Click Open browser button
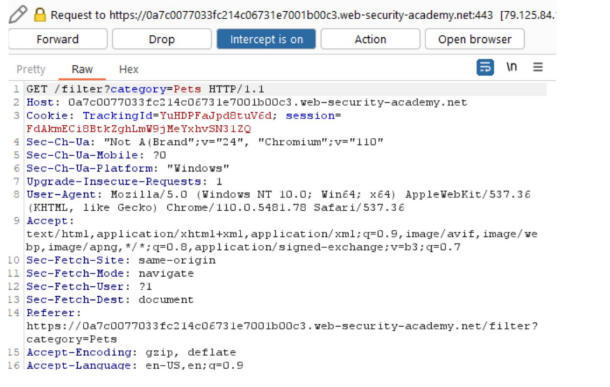The image size is (610, 387). click(x=475, y=39)
